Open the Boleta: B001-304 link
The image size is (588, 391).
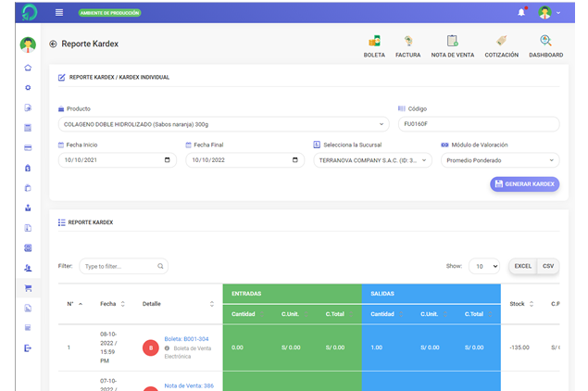[x=186, y=339]
